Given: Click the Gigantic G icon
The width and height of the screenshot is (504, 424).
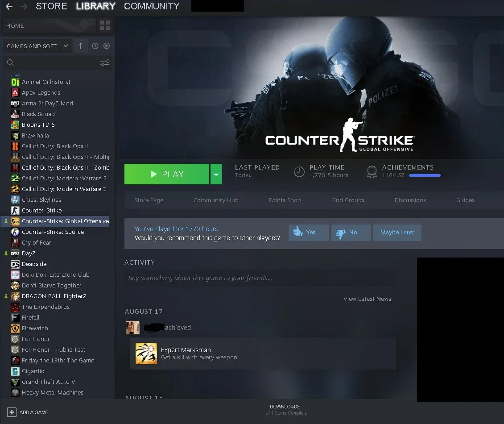Looking at the screenshot, I should click(x=15, y=371).
